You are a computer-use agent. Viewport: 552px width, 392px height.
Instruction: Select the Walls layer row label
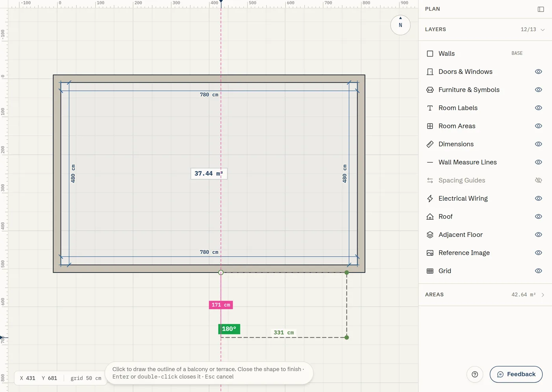point(447,54)
